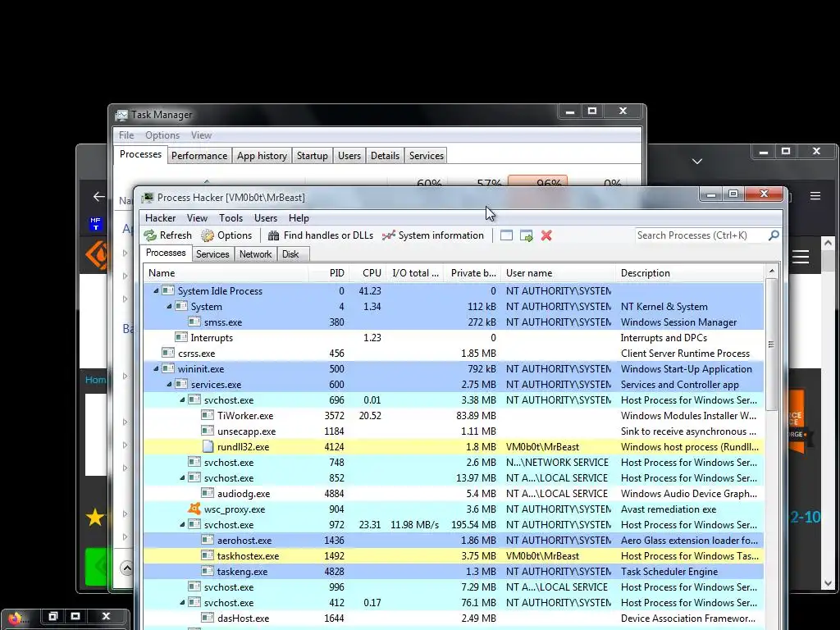This screenshot has width=840, height=630.
Task: Click the Task Manager title bar icon
Action: (122, 115)
